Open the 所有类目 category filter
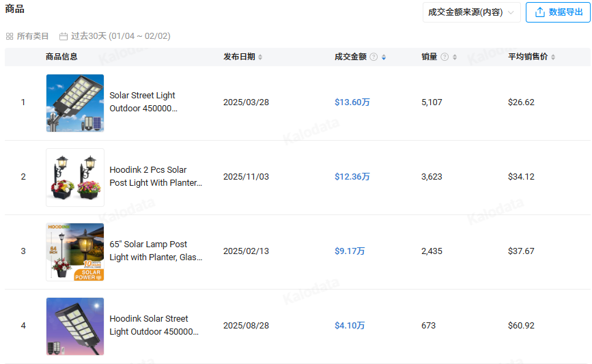 pyautogui.click(x=32, y=36)
